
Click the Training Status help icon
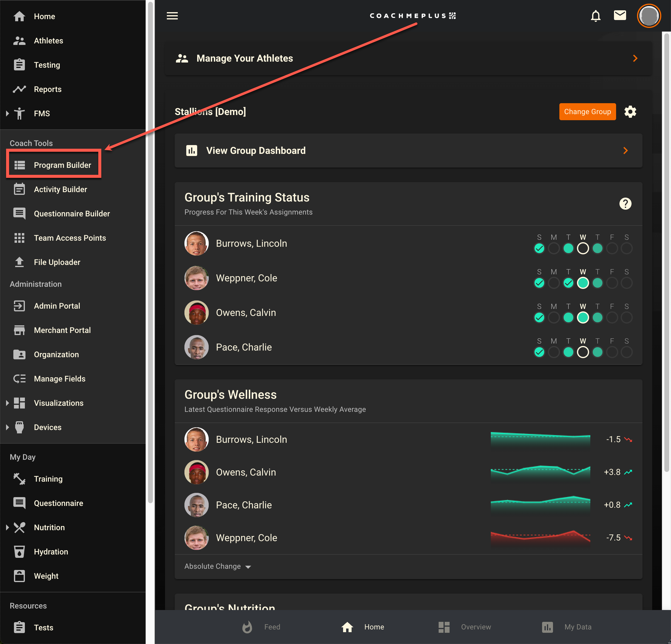tap(625, 204)
